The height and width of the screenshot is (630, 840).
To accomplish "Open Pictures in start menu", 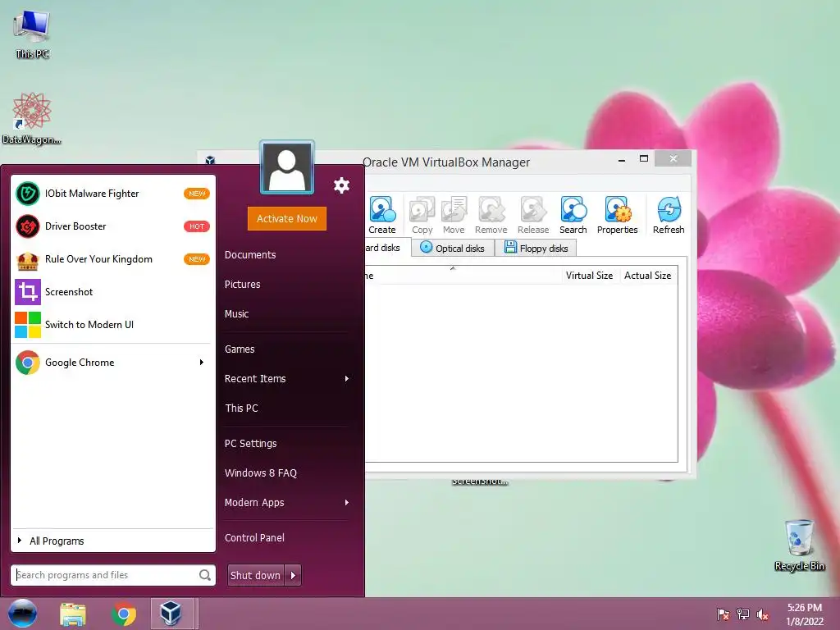I will 243,285.
